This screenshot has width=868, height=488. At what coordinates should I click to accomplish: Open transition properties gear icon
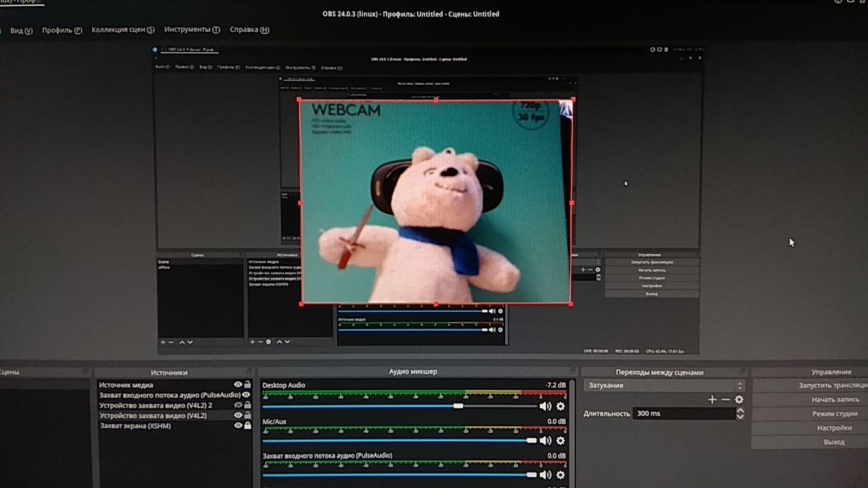tap(739, 399)
